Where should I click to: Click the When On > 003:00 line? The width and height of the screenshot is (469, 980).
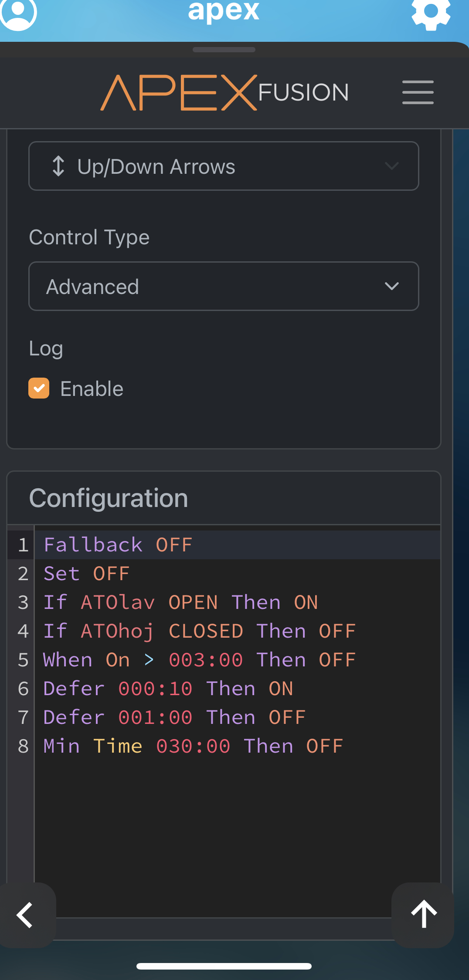[199, 660]
